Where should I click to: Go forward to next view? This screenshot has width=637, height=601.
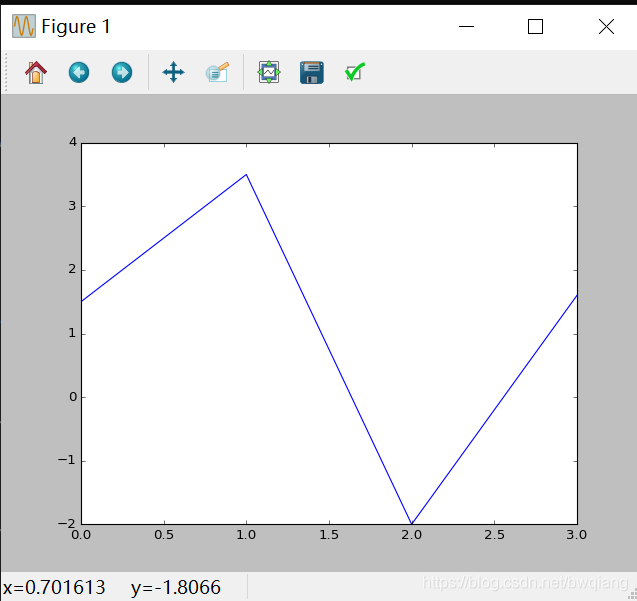coord(122,73)
